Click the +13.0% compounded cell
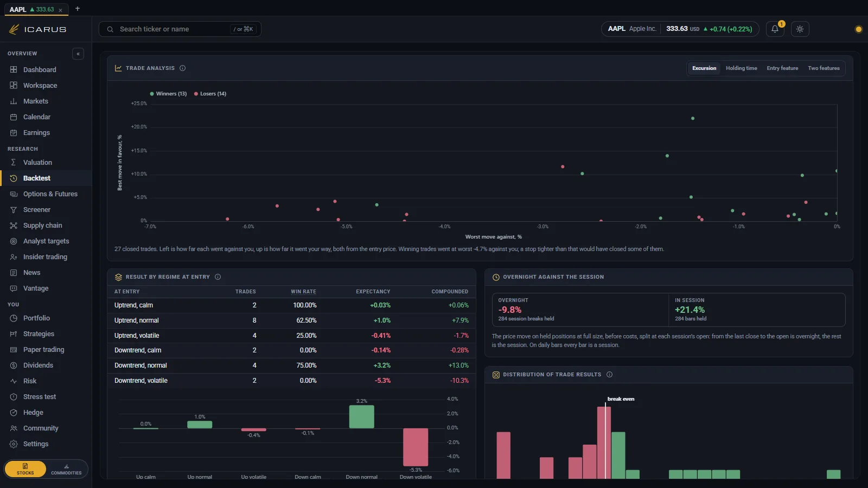 459,365
